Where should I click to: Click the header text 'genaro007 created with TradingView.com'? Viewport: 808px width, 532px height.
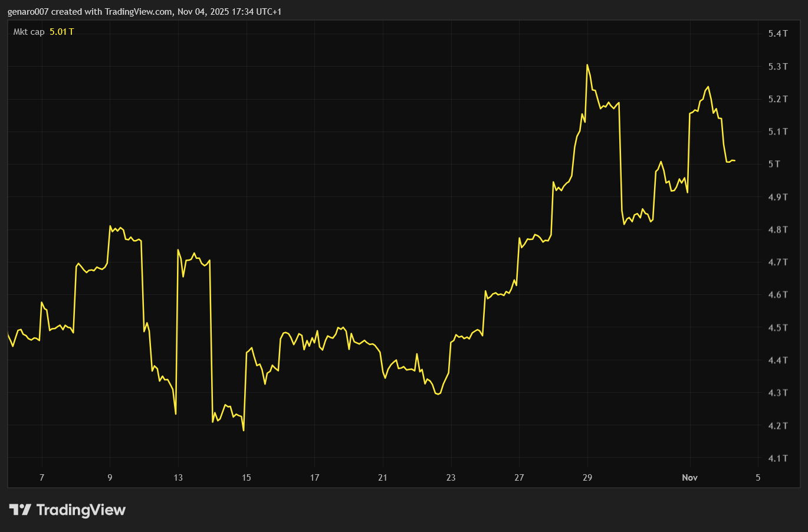pos(90,12)
